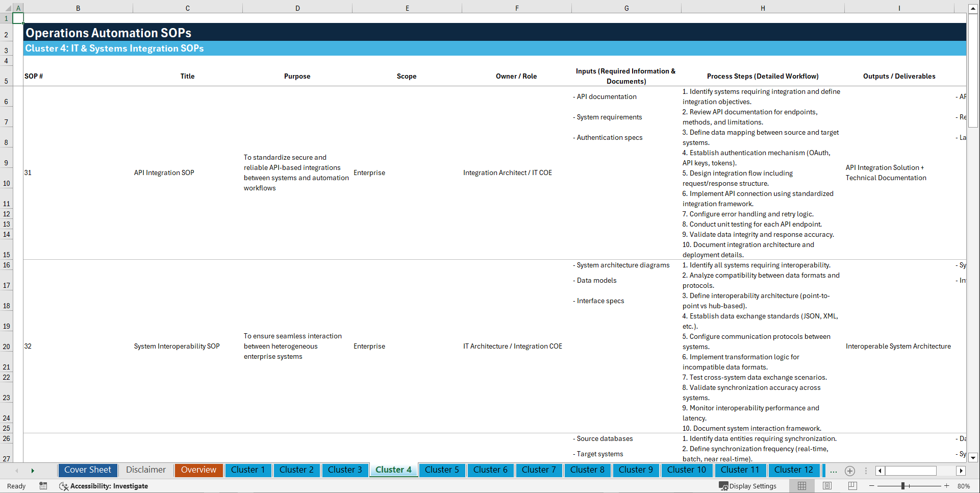Toggle column A header selection
Viewport: 980px width, 493px height.
pyautogui.click(x=19, y=8)
